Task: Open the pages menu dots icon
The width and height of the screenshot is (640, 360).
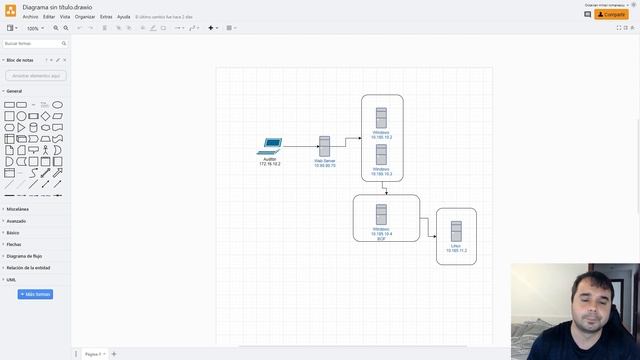Action: pos(76,354)
